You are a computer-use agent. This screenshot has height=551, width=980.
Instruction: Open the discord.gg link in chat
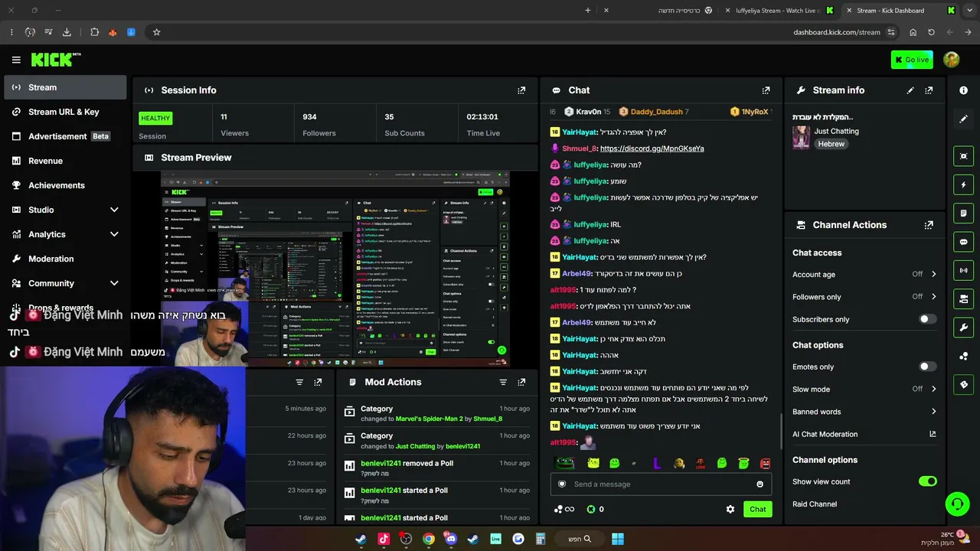pyautogui.click(x=652, y=148)
